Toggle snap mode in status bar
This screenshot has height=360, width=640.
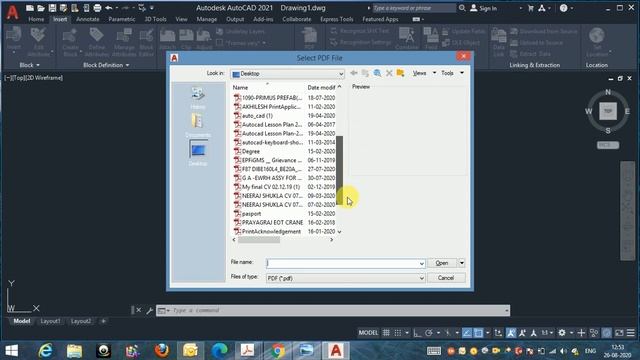tap(398, 333)
